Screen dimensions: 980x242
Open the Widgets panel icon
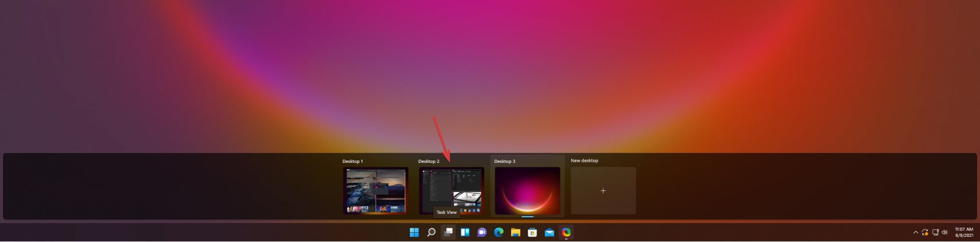(x=465, y=232)
